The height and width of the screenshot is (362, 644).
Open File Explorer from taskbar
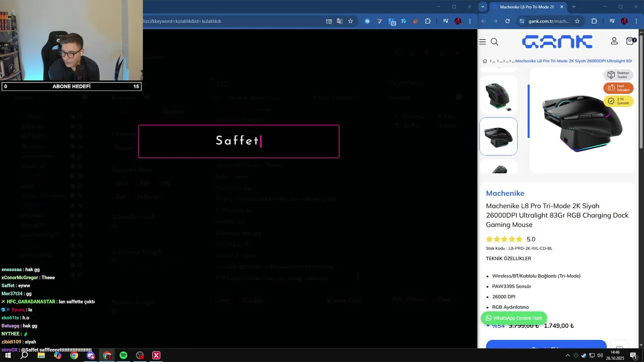point(41,355)
